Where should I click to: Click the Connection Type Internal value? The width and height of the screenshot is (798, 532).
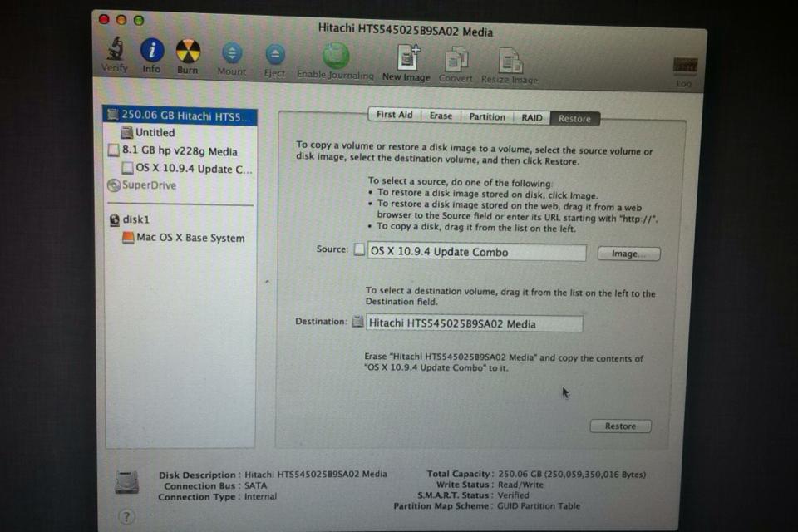pyautogui.click(x=260, y=496)
